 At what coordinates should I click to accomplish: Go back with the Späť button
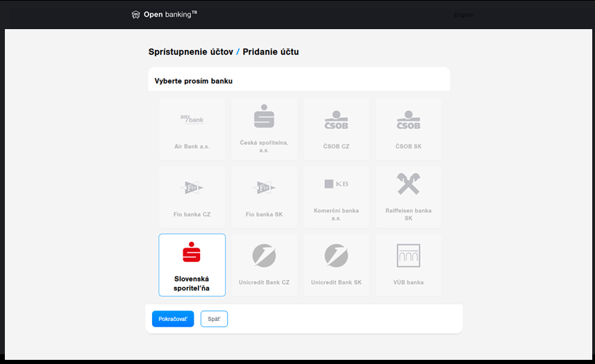click(214, 319)
